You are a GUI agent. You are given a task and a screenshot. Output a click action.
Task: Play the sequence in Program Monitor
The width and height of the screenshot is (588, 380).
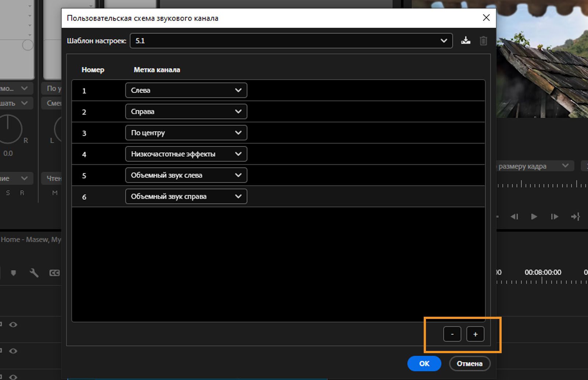(x=534, y=217)
